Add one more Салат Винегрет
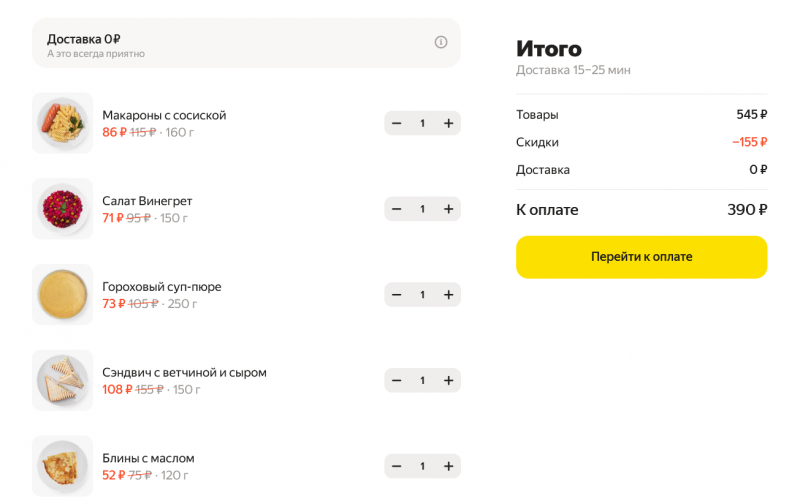Viewport: 800px width, 504px height. point(449,209)
